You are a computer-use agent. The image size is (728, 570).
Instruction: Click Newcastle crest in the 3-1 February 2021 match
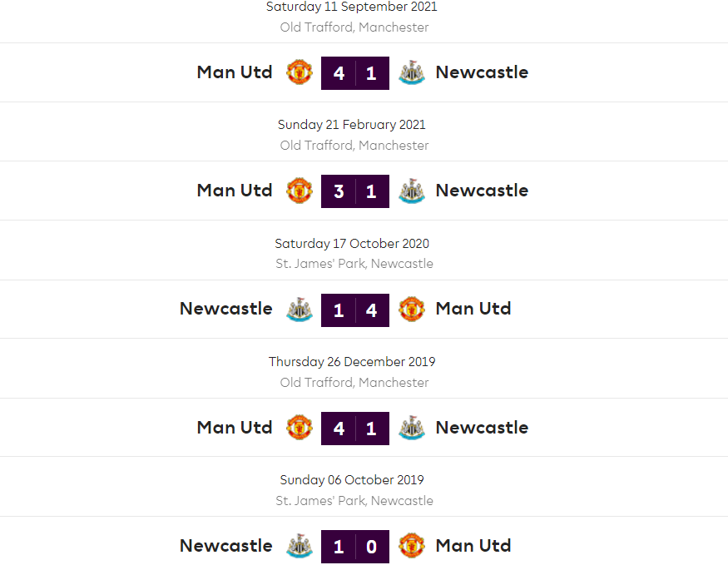click(x=412, y=191)
